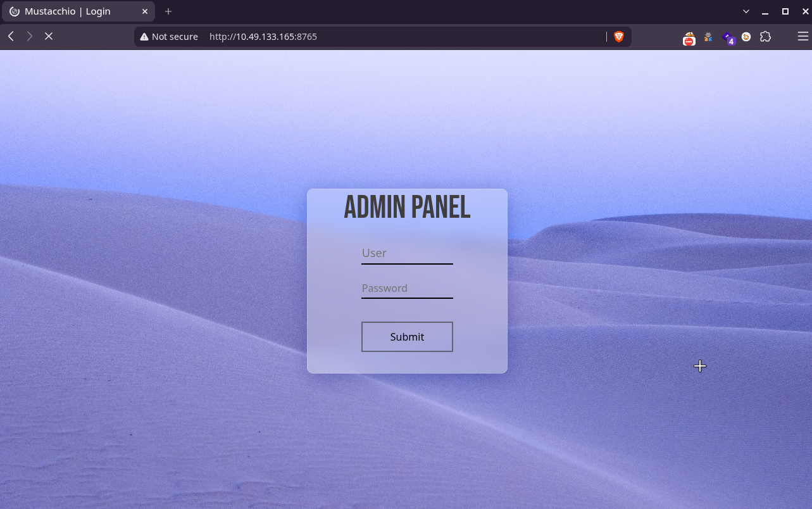Maximize the browser window
The image size is (812, 509).
tap(785, 11)
